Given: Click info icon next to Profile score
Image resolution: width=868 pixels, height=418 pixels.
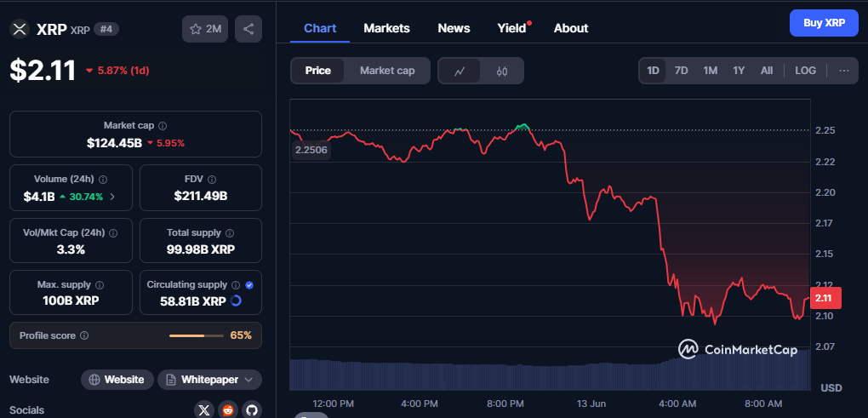Looking at the screenshot, I should pyautogui.click(x=84, y=335).
